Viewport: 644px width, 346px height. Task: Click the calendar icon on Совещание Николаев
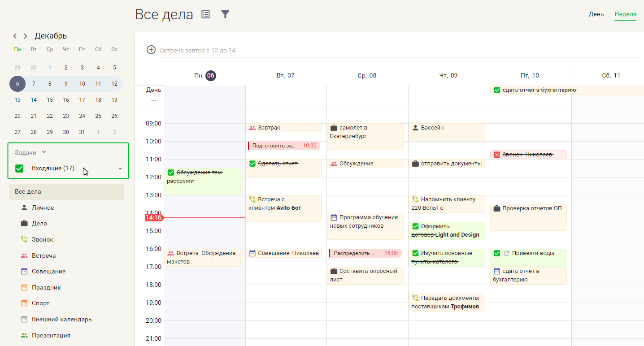coord(252,253)
